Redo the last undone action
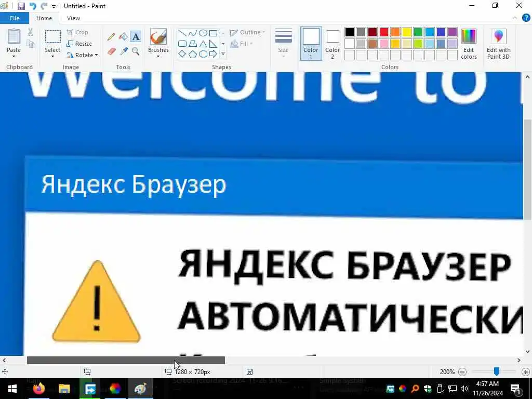Image resolution: width=532 pixels, height=399 pixels. 44,6
